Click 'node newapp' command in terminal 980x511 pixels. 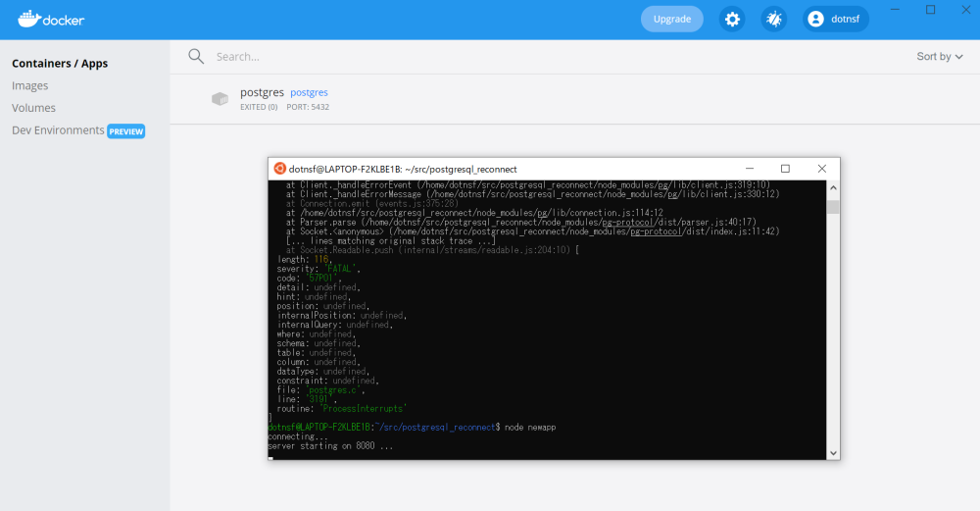tap(530, 428)
